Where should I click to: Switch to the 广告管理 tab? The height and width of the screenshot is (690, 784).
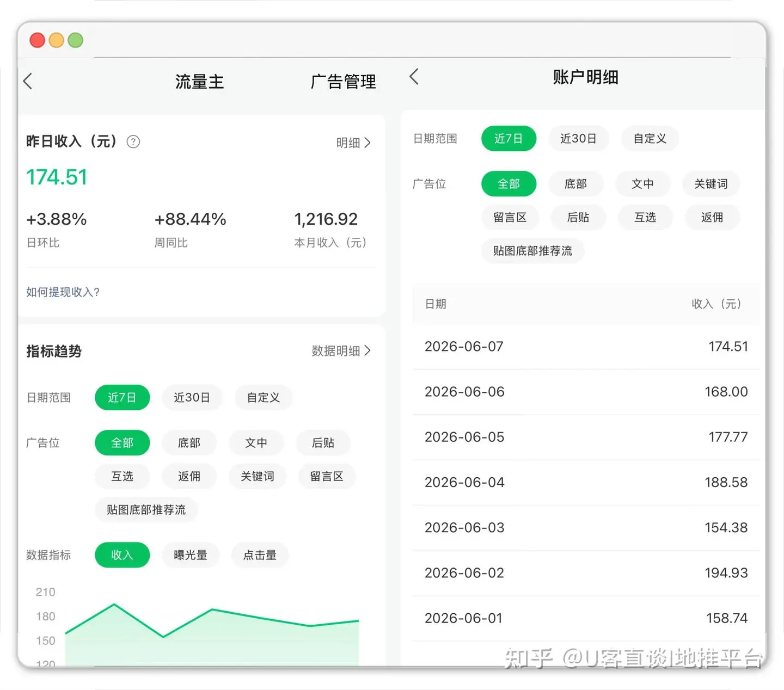343,82
